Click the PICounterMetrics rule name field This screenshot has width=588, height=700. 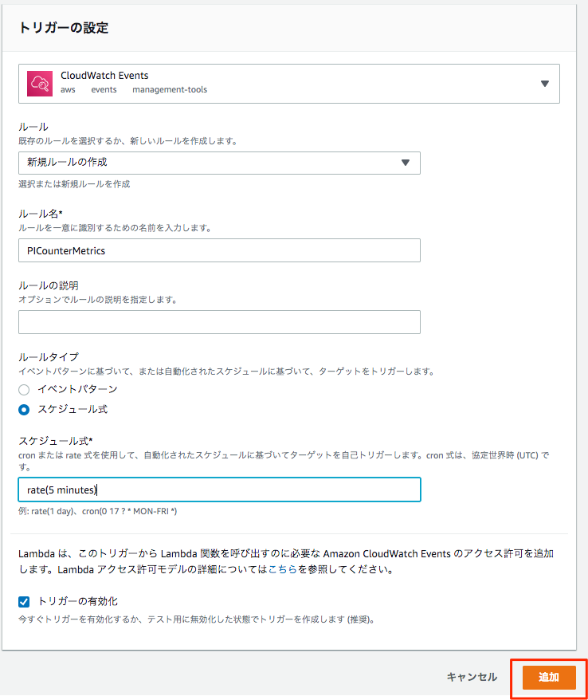pos(219,250)
